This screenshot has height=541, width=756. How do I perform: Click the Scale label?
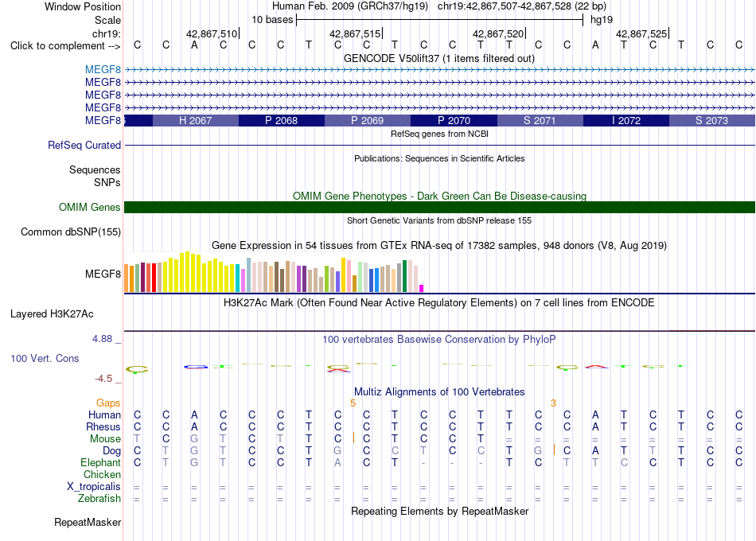click(x=108, y=20)
